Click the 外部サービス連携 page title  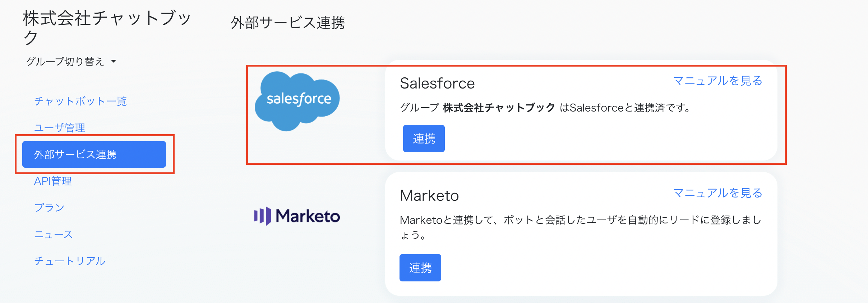tap(288, 23)
